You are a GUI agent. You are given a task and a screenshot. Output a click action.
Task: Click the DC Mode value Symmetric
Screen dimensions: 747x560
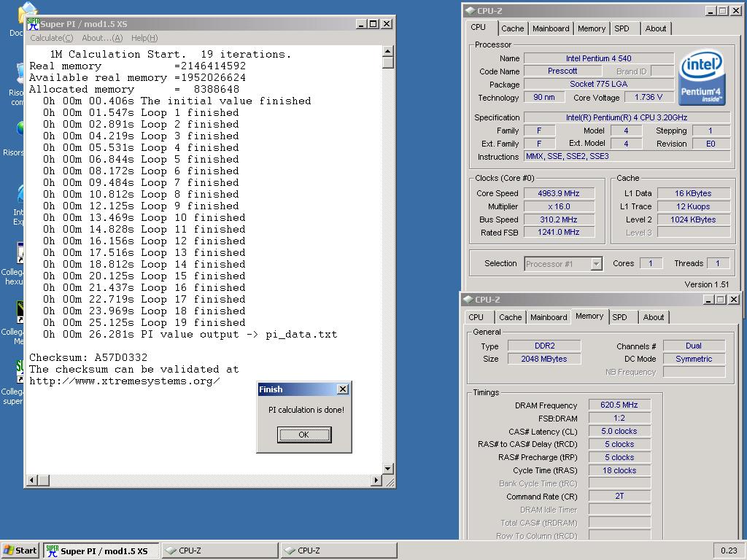[694, 359]
